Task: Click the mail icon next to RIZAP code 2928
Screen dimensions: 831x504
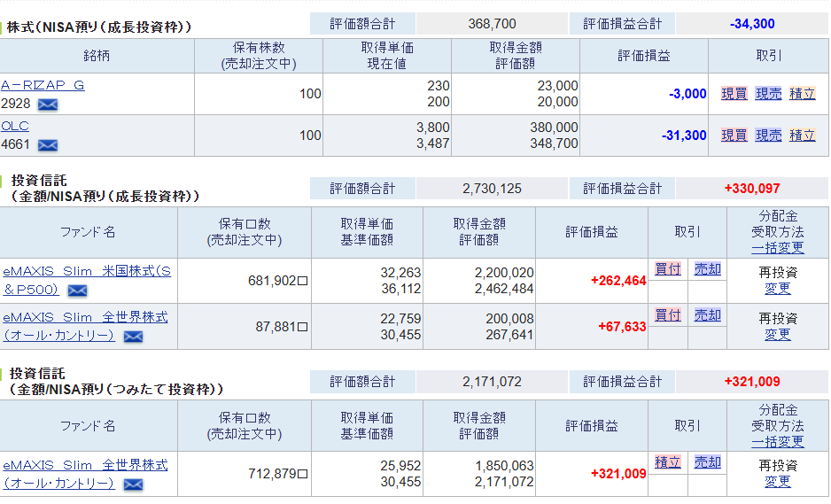Action: [48, 104]
